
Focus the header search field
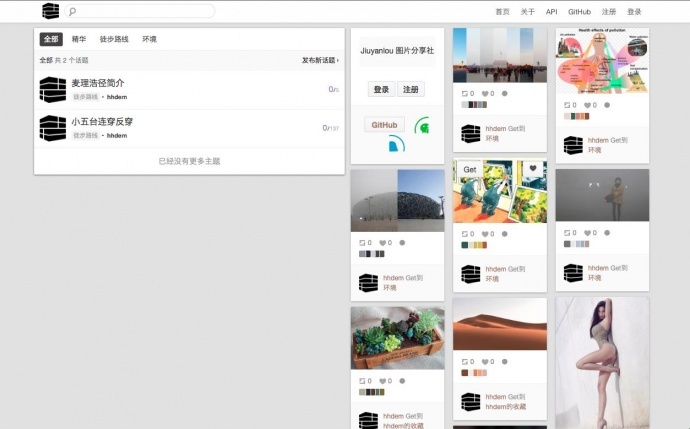(140, 11)
